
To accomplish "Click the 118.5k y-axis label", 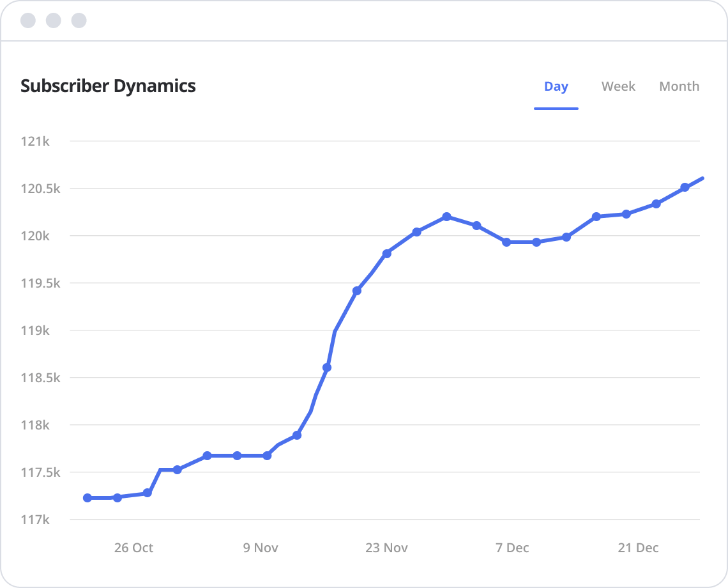I will click(40, 378).
